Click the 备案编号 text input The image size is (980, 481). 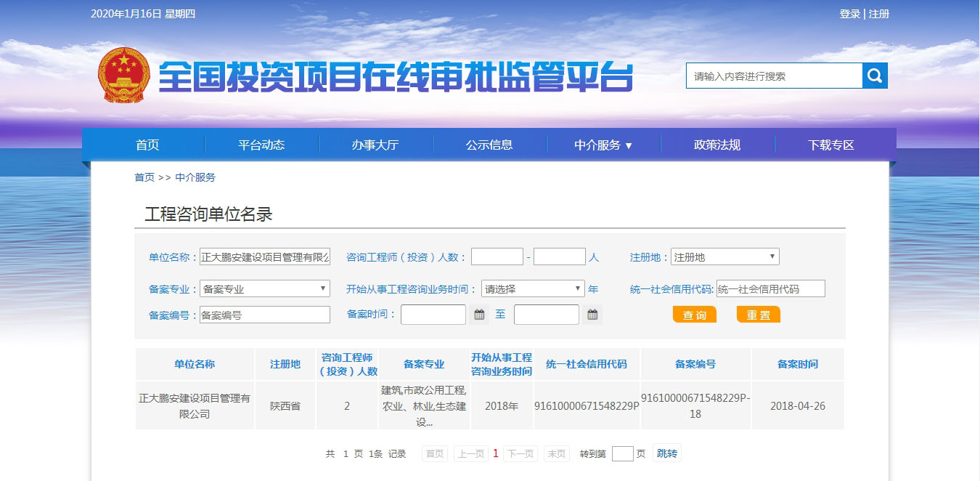click(x=264, y=315)
